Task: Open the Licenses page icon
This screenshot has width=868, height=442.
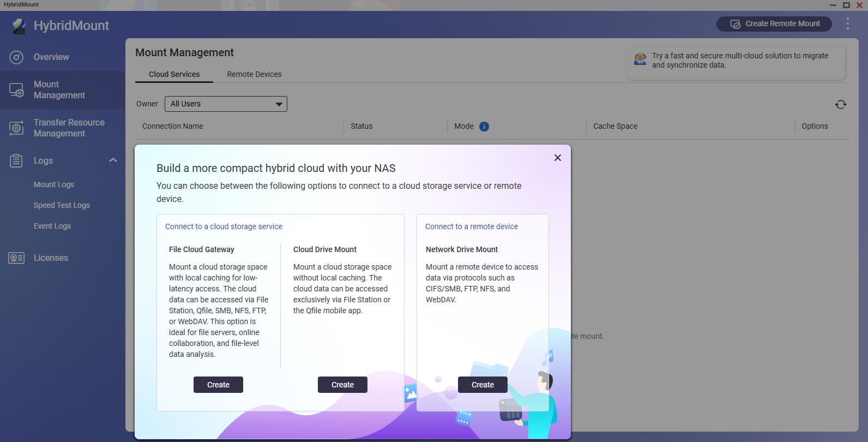Action: click(x=16, y=258)
